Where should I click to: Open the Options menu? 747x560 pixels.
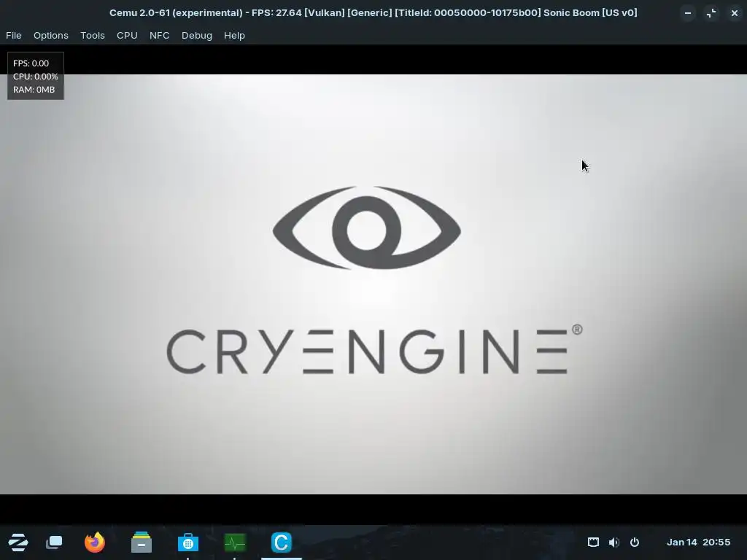pos(50,35)
